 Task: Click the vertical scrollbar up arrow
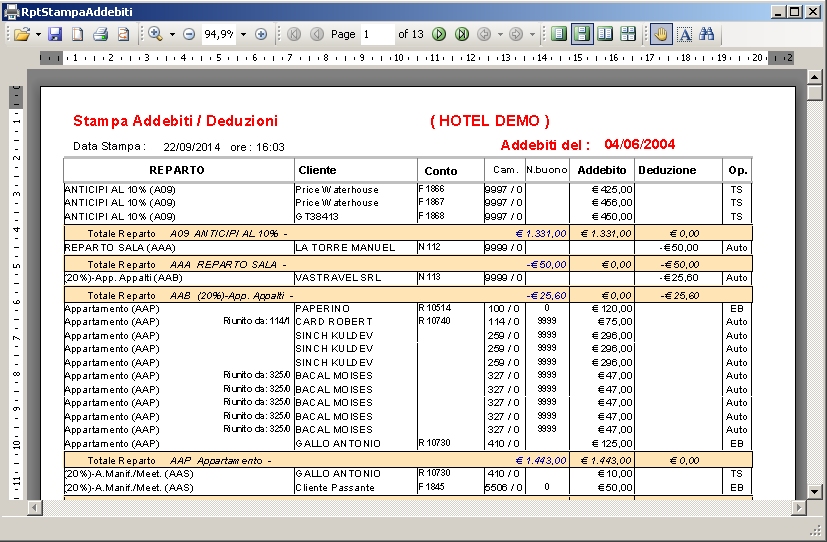814,77
